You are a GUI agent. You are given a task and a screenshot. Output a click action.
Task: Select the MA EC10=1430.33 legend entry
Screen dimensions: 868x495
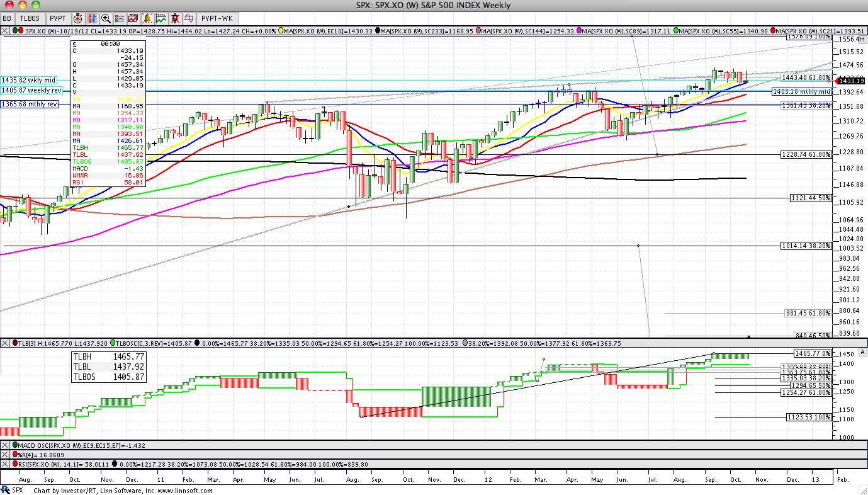click(x=329, y=31)
